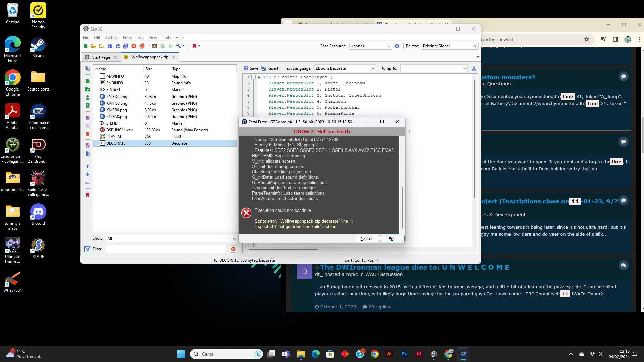The height and width of the screenshot is (362, 644).
Task: Click the Import entry purple file icon
Action: coord(88,145)
